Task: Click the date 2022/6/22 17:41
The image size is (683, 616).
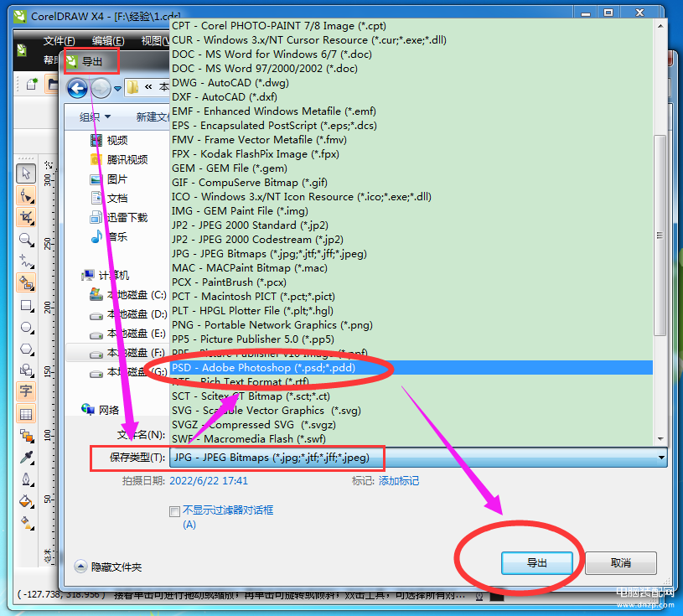Action: coord(209,481)
